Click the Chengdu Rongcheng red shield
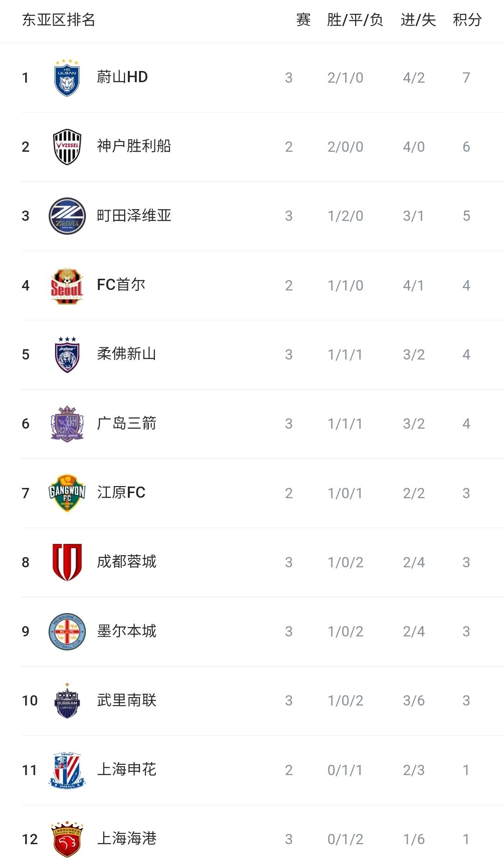This screenshot has width=504, height=868. (67, 562)
